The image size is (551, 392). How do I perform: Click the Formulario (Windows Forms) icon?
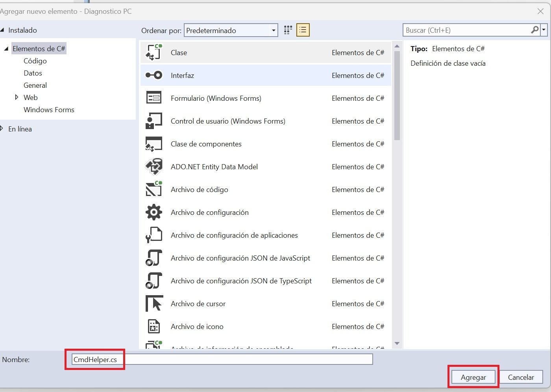tap(153, 98)
